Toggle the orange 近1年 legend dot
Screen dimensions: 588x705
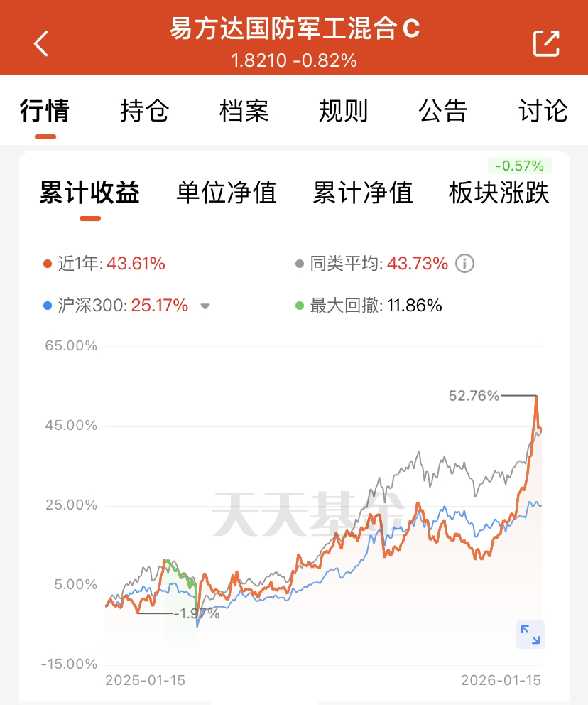coord(47,264)
